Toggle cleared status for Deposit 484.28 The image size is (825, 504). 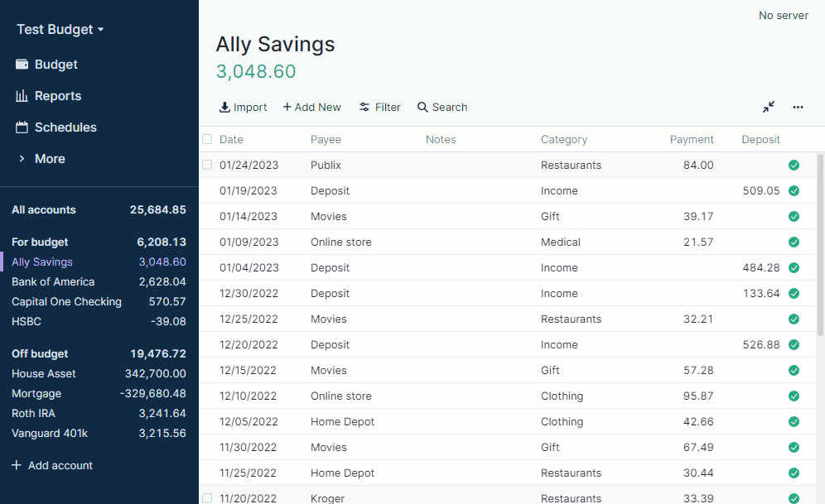794,267
